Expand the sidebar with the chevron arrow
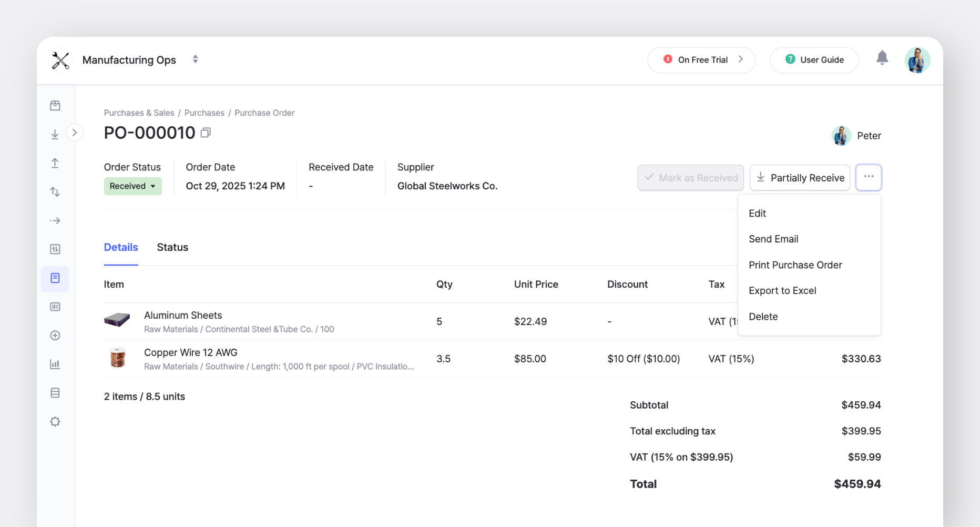 (x=75, y=133)
